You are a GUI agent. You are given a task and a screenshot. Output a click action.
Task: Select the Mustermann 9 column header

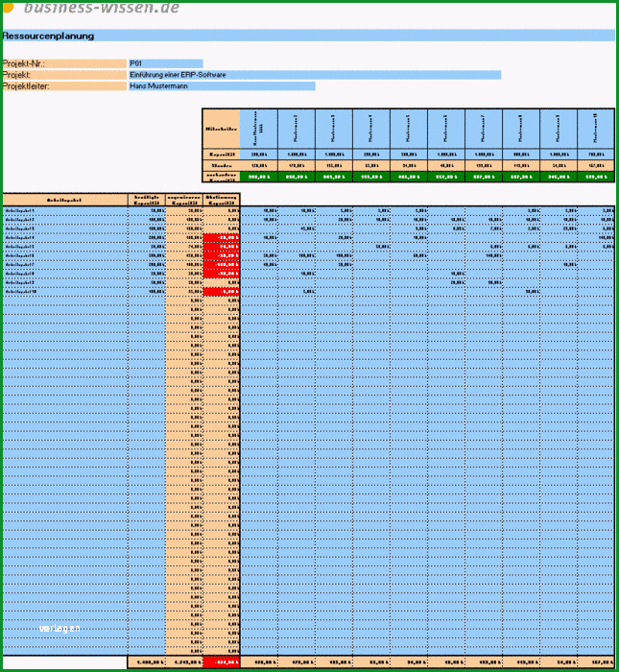tap(559, 129)
